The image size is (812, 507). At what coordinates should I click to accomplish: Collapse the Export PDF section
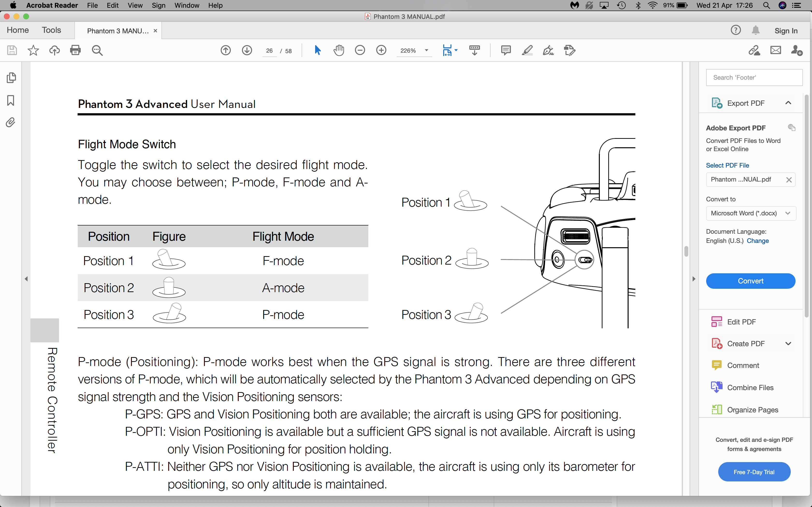point(788,103)
